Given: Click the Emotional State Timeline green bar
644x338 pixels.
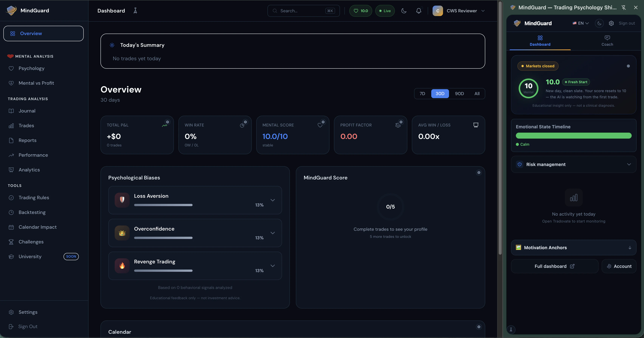Looking at the screenshot, I should click(x=574, y=136).
